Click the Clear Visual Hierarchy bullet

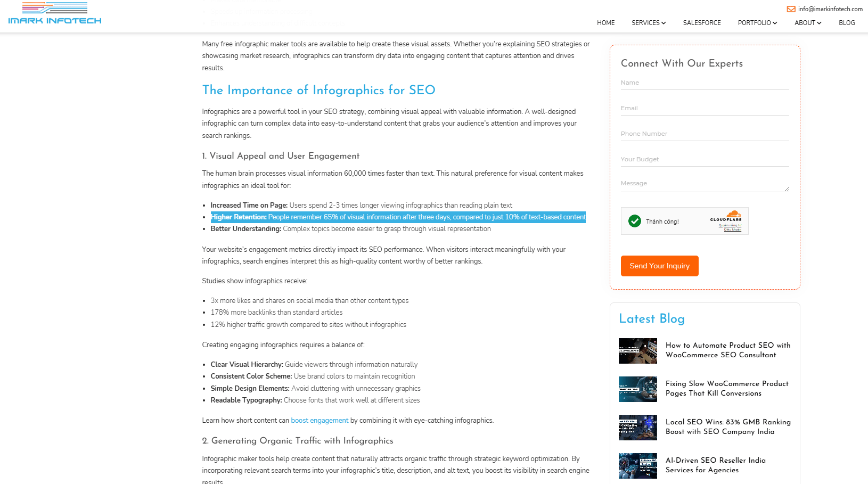click(x=314, y=365)
